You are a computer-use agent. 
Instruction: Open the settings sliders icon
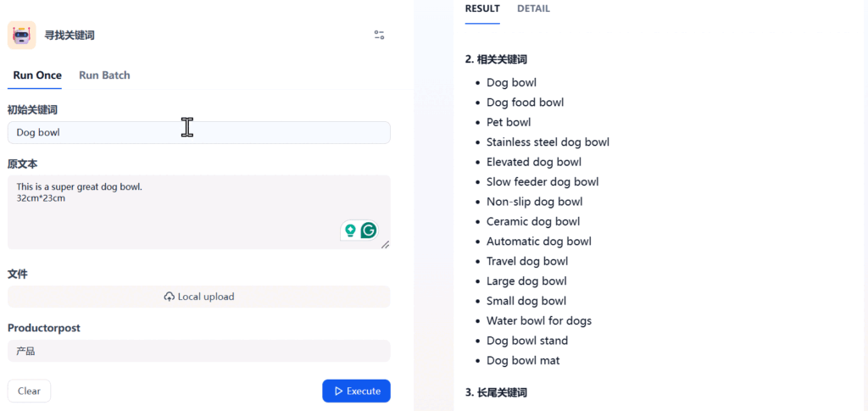(379, 35)
